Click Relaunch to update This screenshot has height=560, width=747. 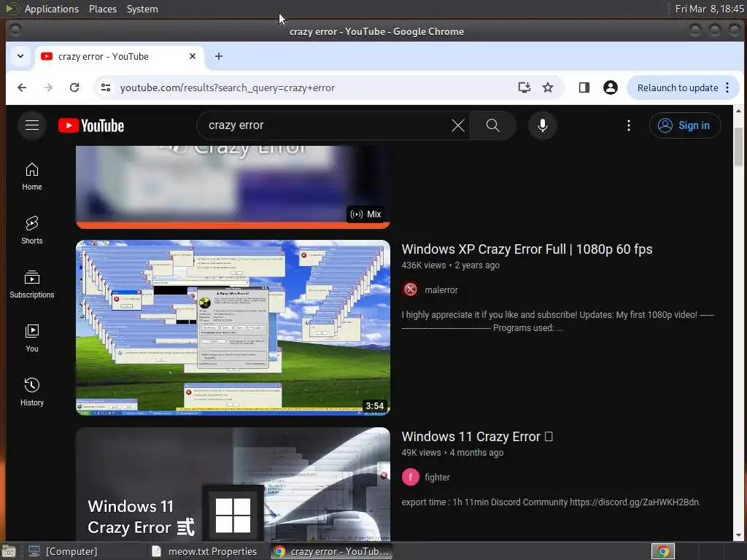[x=677, y=87]
